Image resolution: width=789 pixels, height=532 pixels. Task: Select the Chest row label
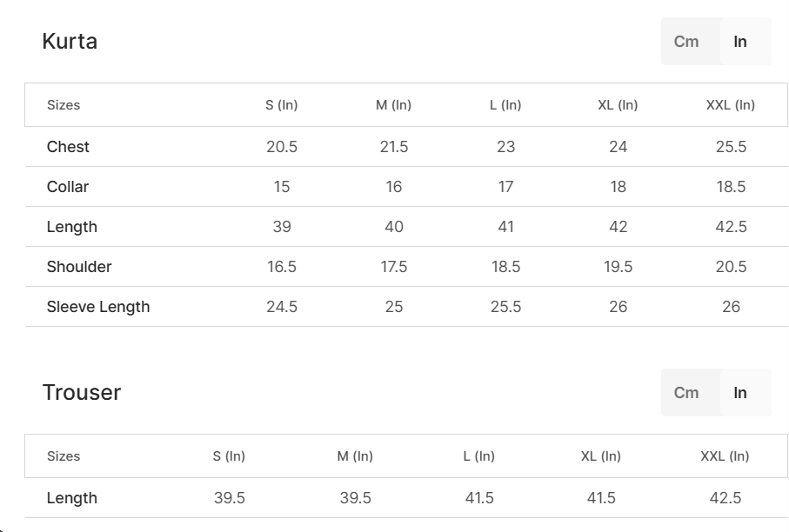68,147
